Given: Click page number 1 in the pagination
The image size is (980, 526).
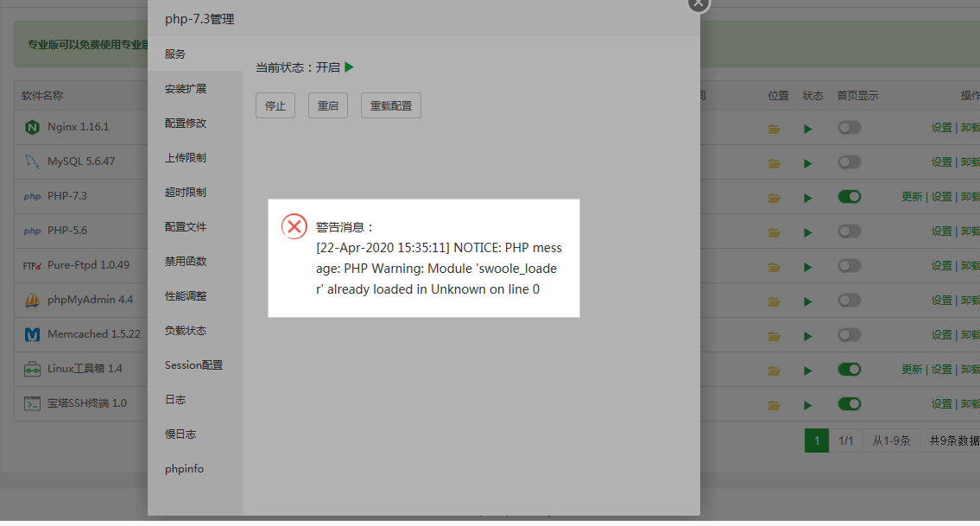Looking at the screenshot, I should click(816, 440).
